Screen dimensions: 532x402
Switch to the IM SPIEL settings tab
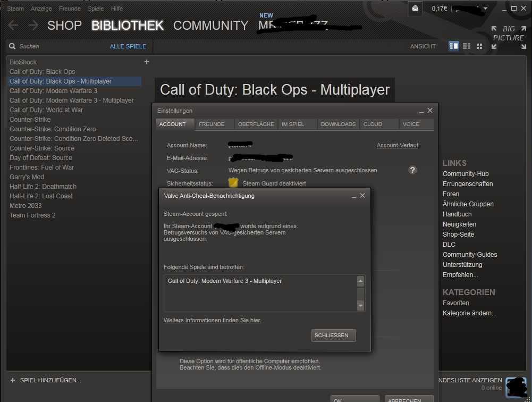pyautogui.click(x=297, y=124)
